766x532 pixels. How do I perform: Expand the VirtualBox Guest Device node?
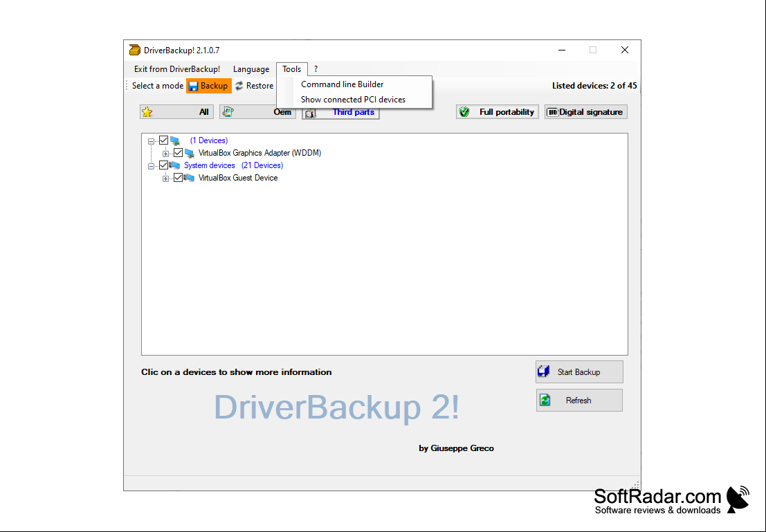(x=165, y=178)
